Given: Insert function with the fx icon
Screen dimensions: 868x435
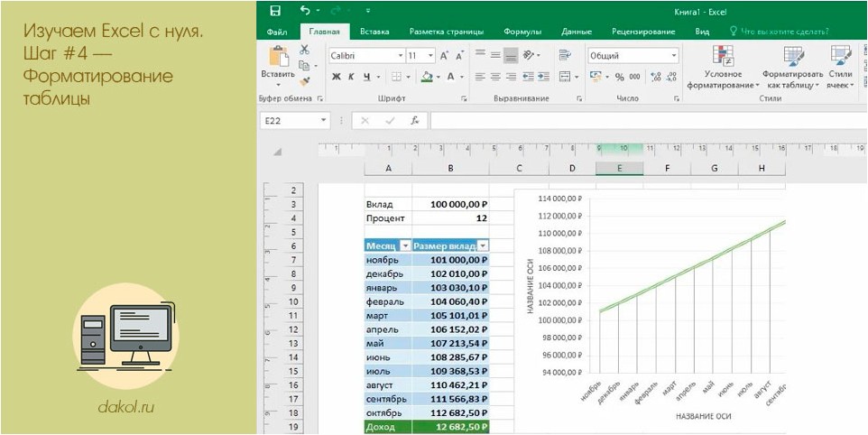Looking at the screenshot, I should point(414,121).
